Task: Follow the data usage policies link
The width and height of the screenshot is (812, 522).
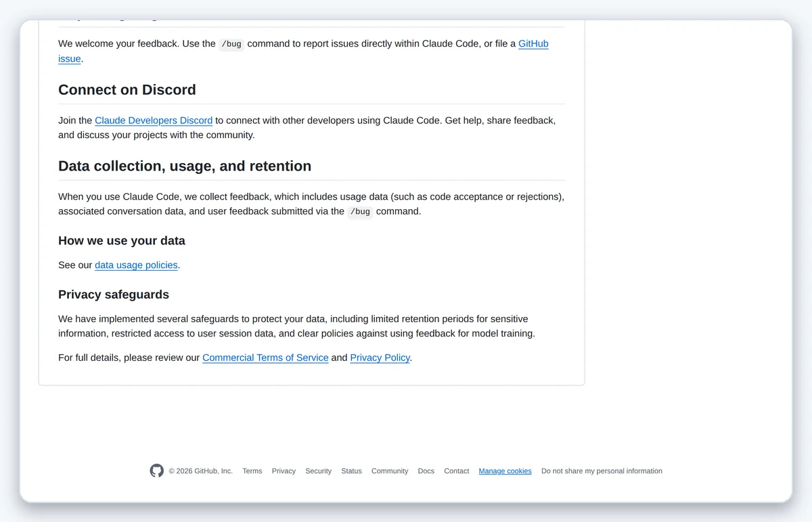Action: 136,265
